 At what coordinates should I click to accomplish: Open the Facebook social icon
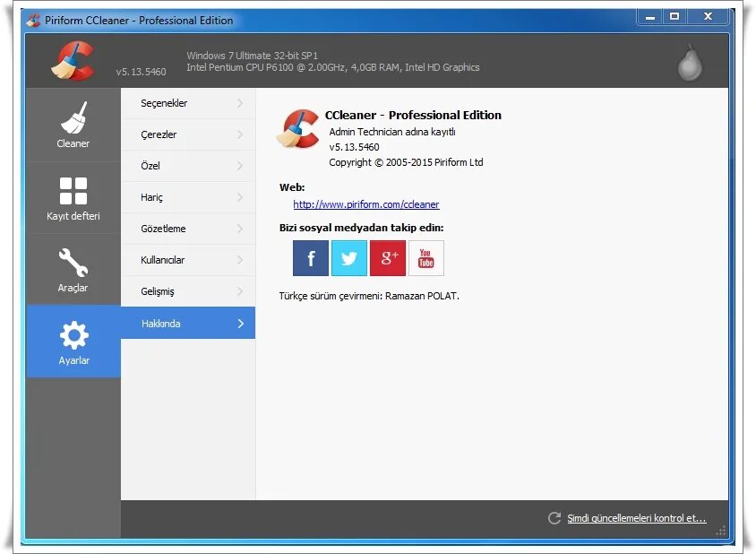[x=311, y=258]
